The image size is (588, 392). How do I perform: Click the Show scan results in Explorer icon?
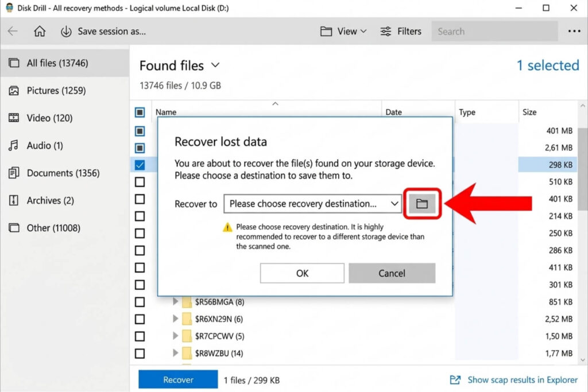pos(455,379)
